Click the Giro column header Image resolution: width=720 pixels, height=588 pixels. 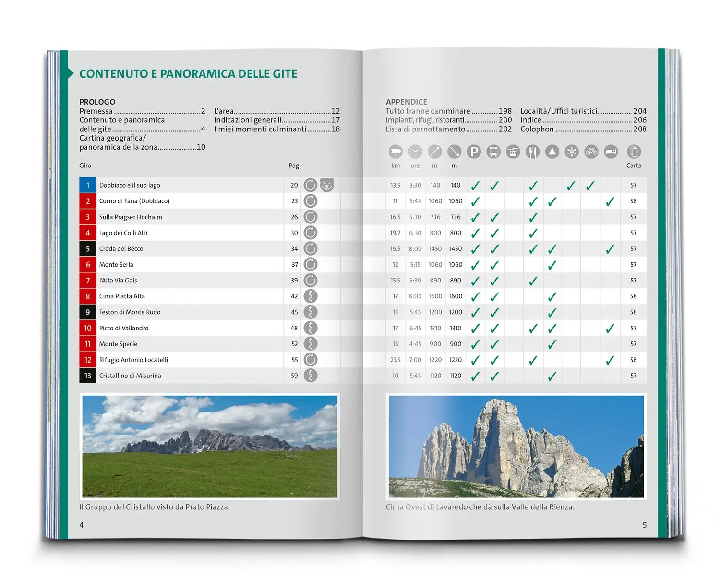[85, 165]
